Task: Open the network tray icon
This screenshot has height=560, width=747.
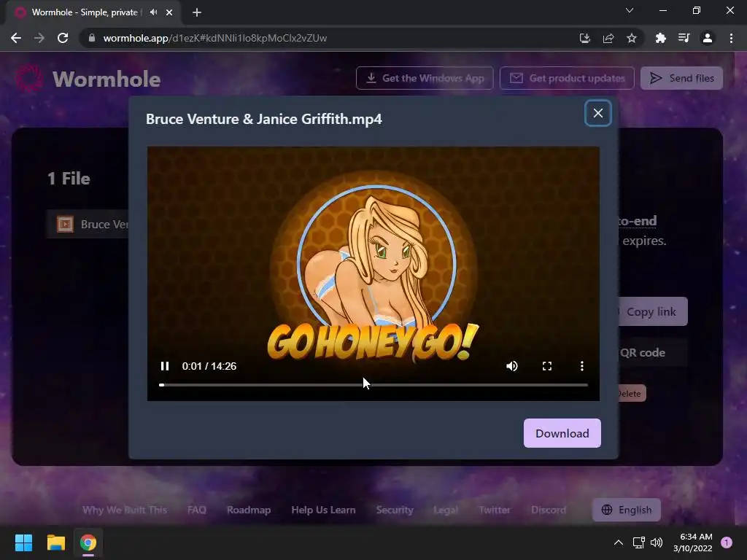Action: pos(638,542)
